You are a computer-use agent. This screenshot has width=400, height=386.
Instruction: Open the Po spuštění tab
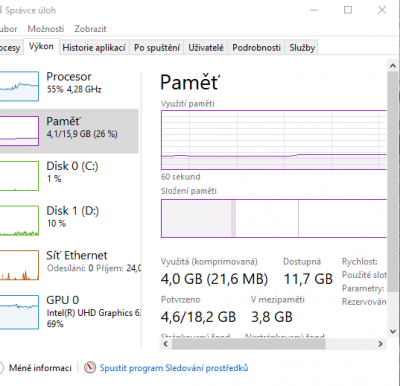point(157,48)
